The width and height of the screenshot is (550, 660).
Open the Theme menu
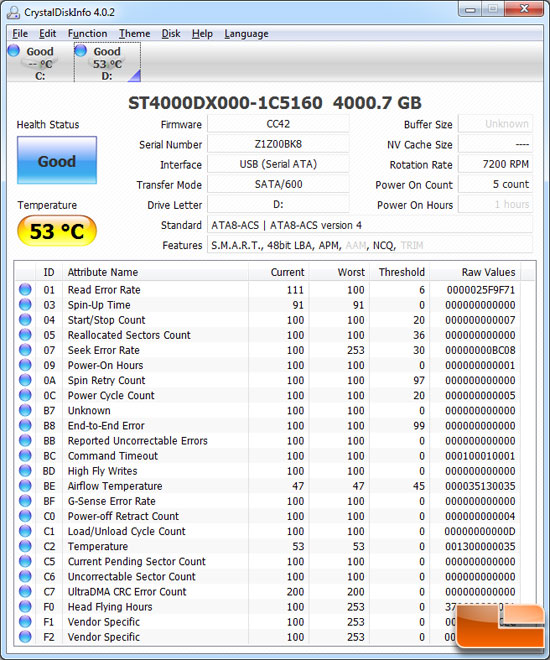(x=134, y=34)
